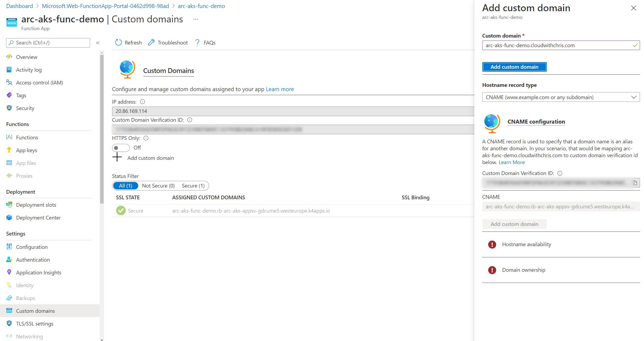The width and height of the screenshot is (644, 341).
Task: Click Learn More link in CNAME configuration
Action: click(x=512, y=162)
